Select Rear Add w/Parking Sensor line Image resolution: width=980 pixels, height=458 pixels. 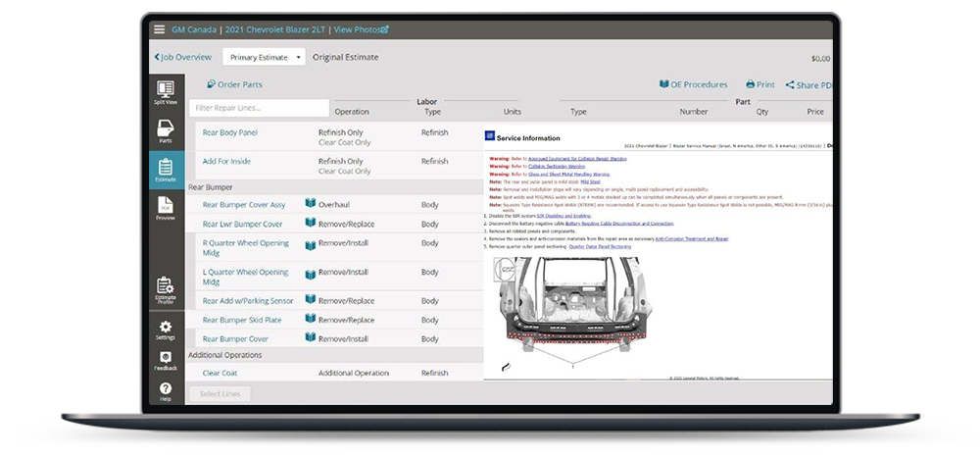[x=248, y=301]
